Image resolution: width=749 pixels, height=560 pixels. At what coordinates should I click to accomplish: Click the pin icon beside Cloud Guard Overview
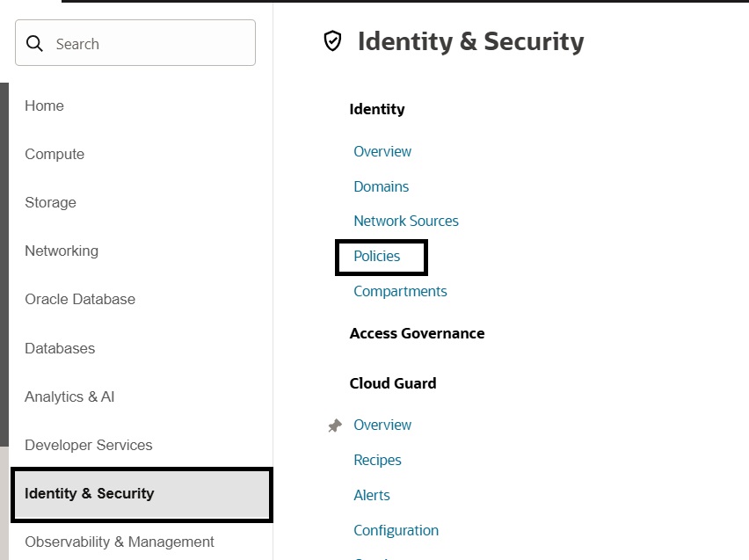coord(334,425)
